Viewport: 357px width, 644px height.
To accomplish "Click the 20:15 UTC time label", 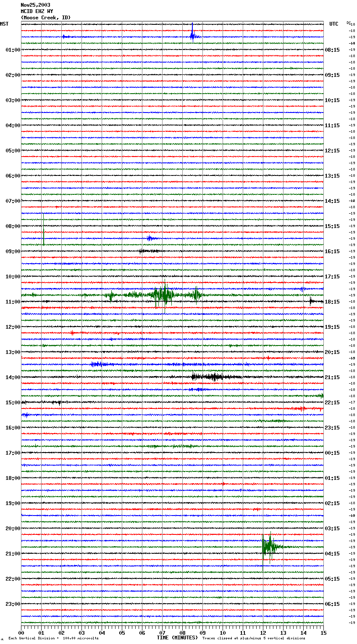I will (332, 352).
